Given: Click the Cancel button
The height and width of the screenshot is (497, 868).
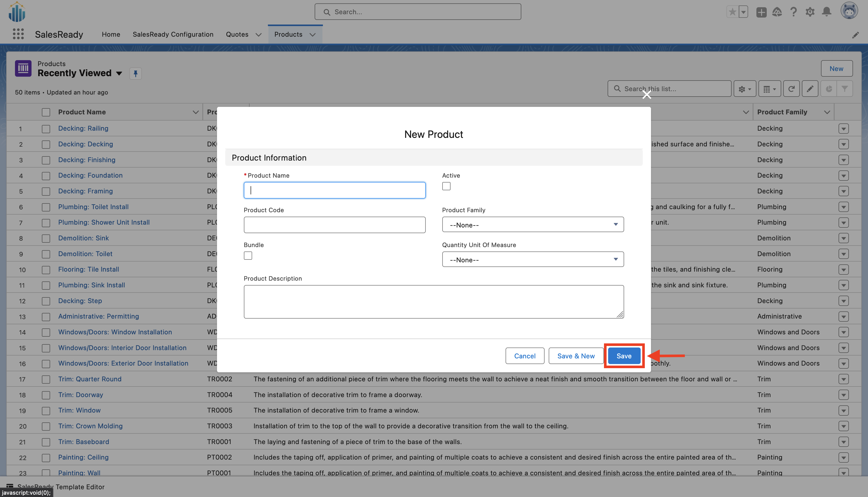Looking at the screenshot, I should (x=524, y=356).
